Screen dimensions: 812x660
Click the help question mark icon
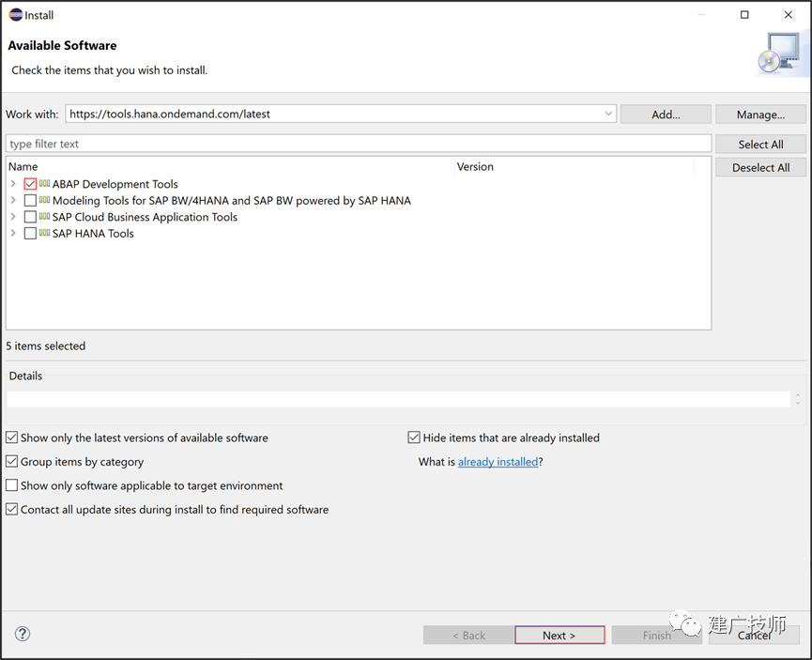pyautogui.click(x=23, y=634)
